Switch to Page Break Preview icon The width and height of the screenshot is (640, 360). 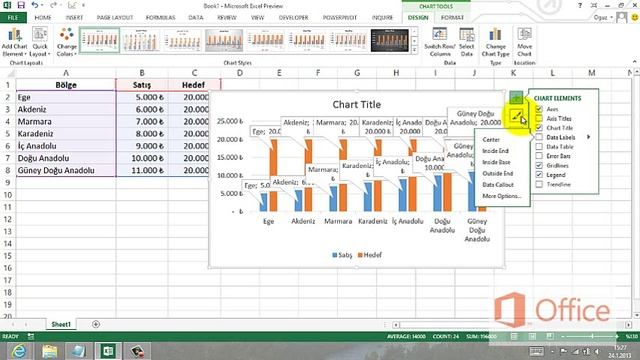tap(550, 336)
